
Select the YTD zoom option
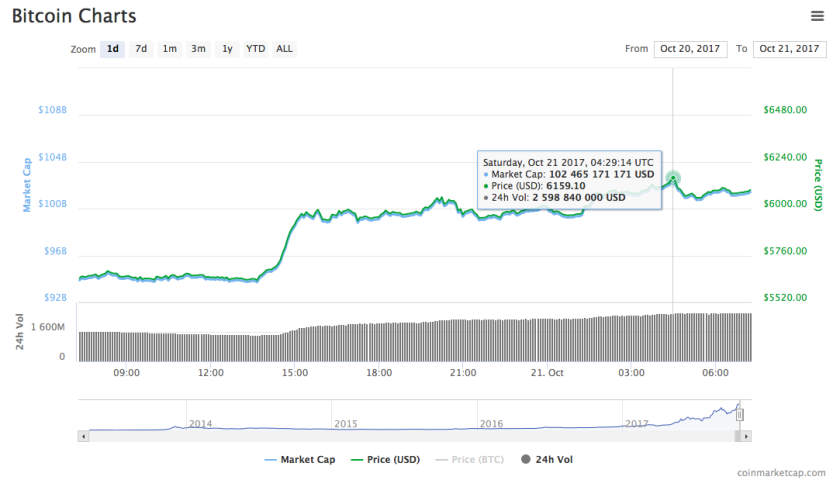(256, 49)
